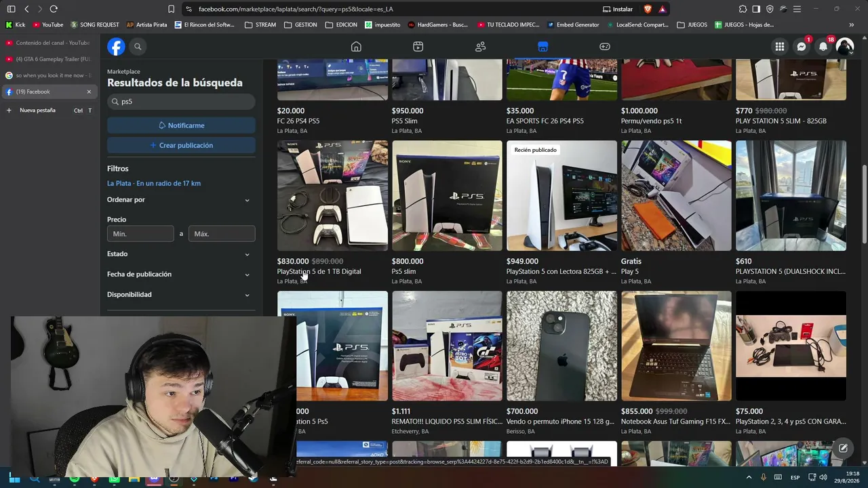The image size is (868, 488).
Task: Open the Embed Generator bookmark
Action: coord(572,25)
